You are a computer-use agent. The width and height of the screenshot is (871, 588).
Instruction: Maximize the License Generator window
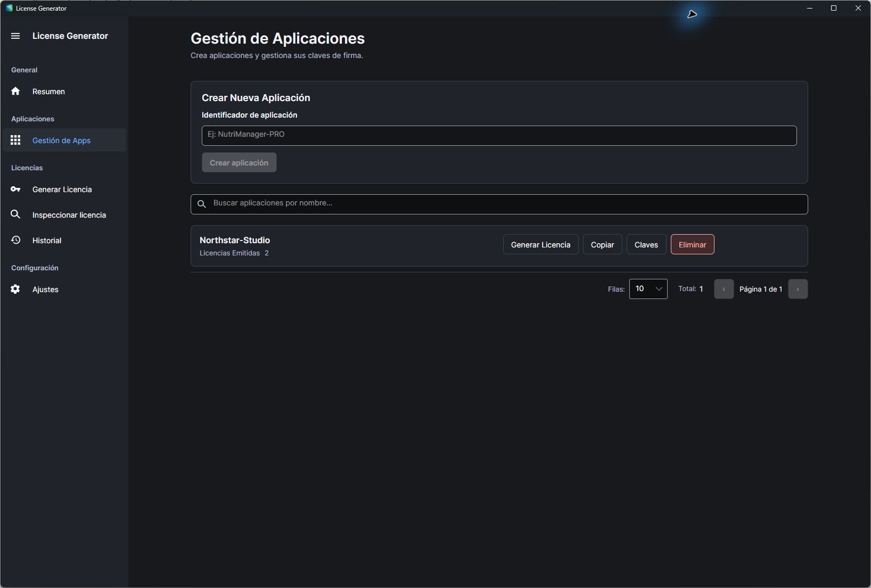834,8
